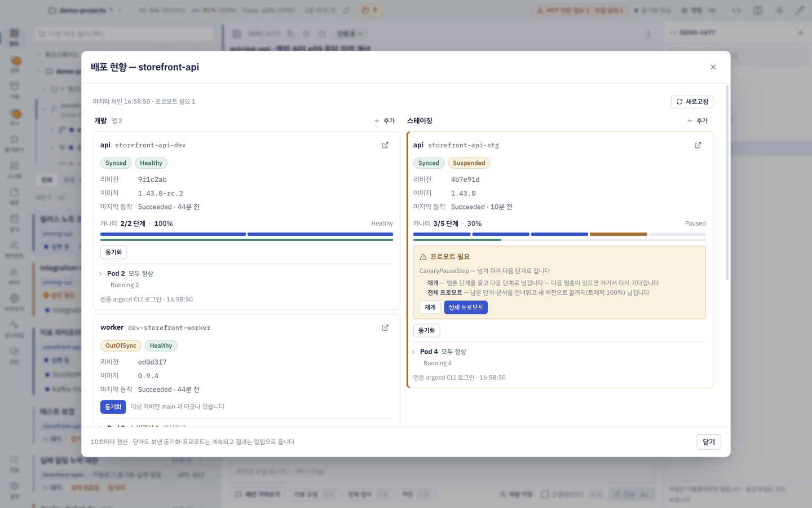Open storefront-api-dev in external link icon
812x508 pixels.
385,145
